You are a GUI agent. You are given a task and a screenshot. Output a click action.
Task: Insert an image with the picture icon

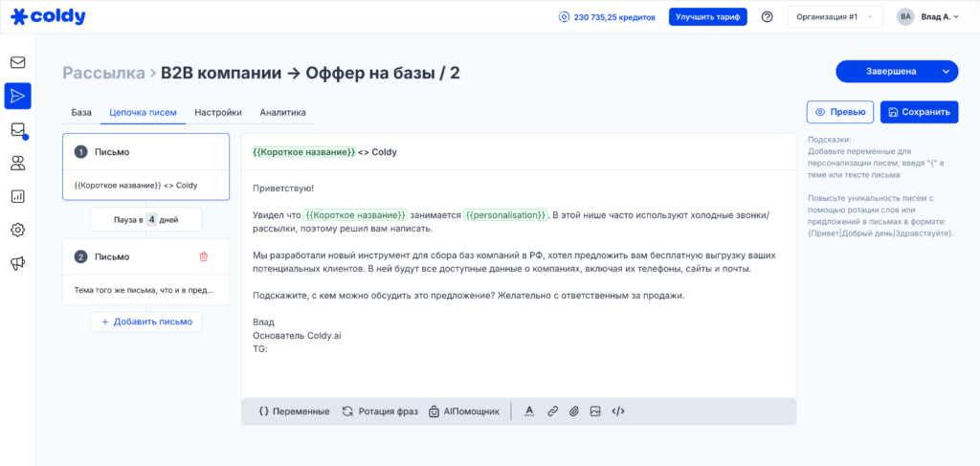(595, 411)
